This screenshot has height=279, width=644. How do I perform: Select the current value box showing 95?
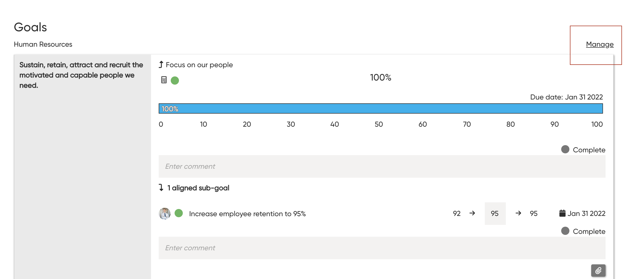tap(495, 214)
